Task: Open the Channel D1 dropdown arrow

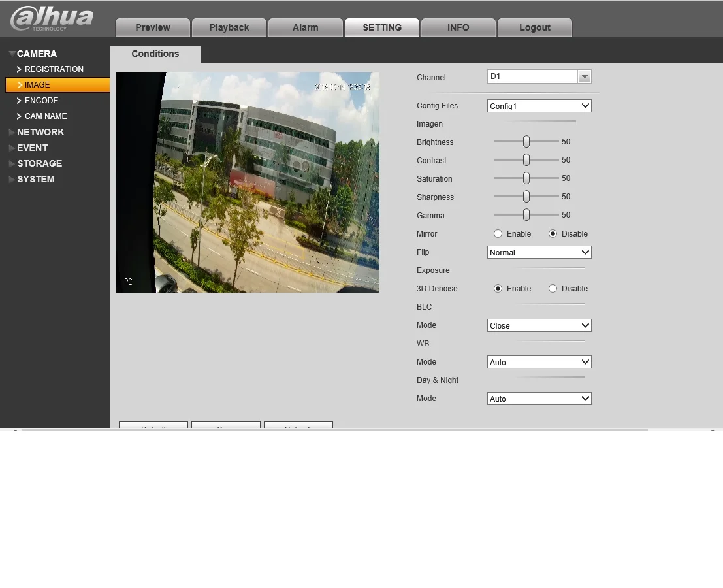Action: 584,76
